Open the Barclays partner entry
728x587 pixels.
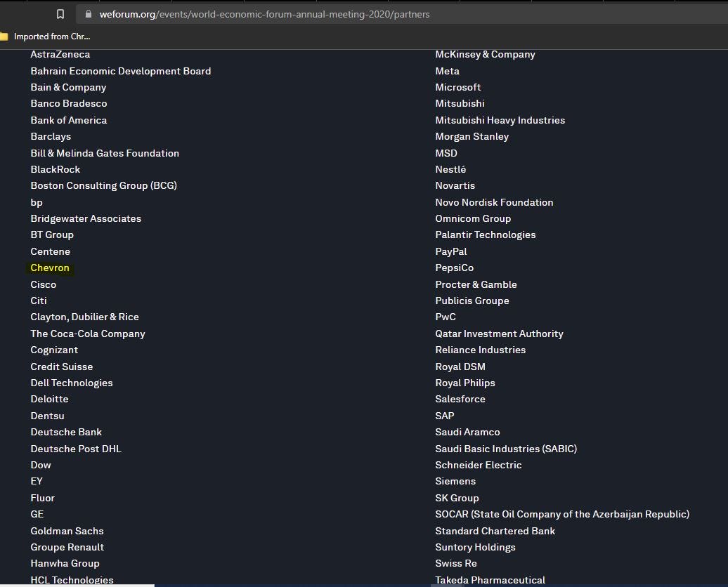tap(51, 136)
